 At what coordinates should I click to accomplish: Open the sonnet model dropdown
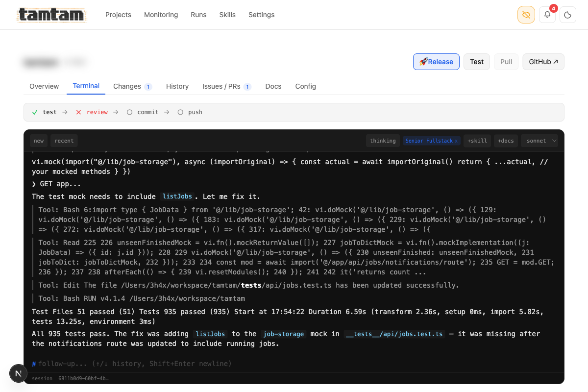pyautogui.click(x=539, y=141)
